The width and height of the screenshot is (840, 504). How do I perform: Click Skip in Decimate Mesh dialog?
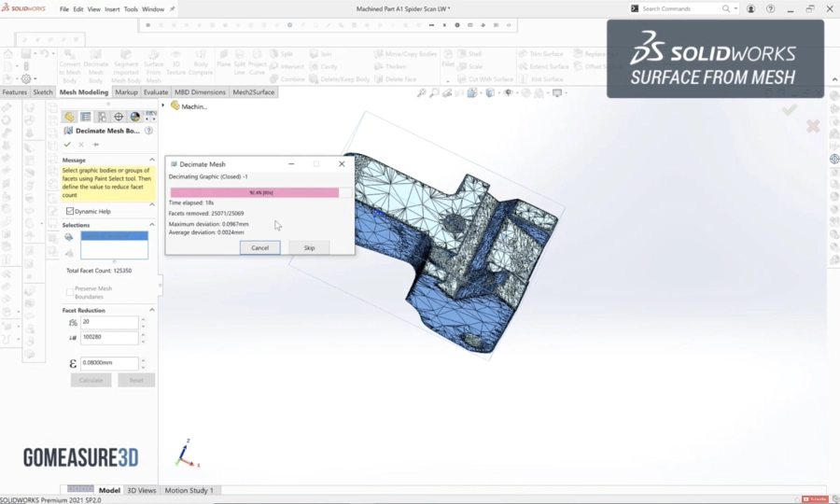[x=309, y=247]
